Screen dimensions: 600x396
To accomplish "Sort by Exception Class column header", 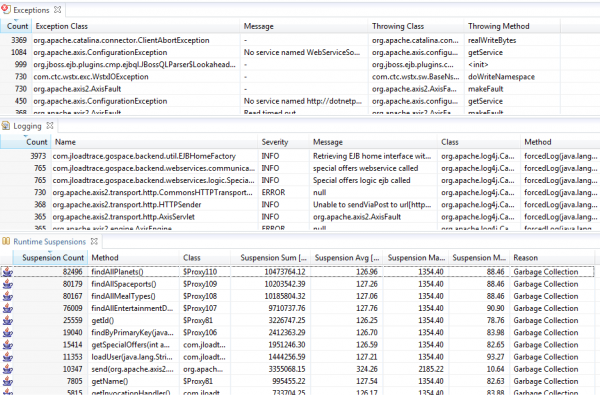I will tap(136, 26).
